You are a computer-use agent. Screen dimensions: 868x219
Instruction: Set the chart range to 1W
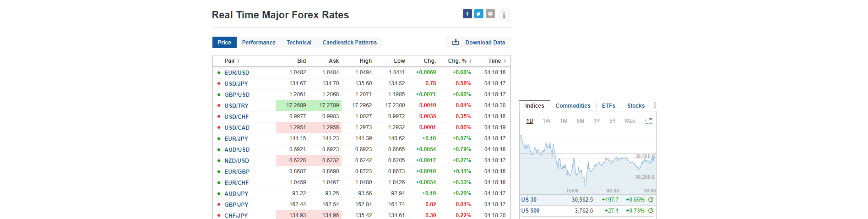pyautogui.click(x=546, y=121)
